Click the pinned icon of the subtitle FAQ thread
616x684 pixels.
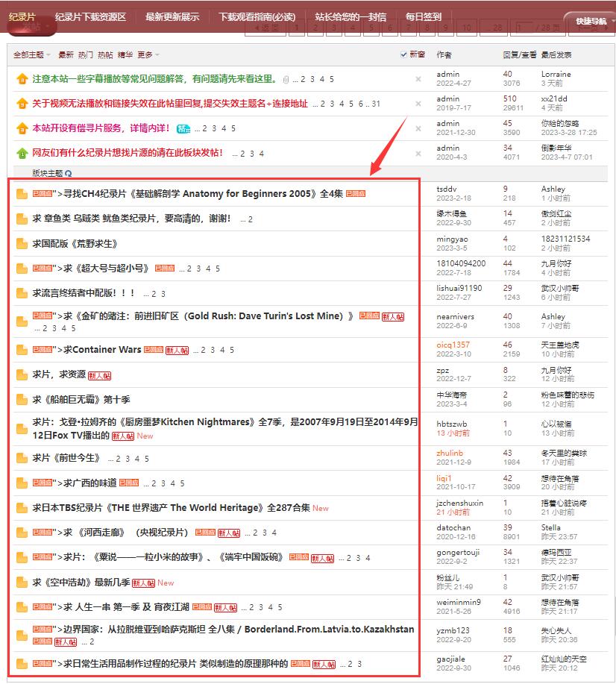tap(22, 79)
